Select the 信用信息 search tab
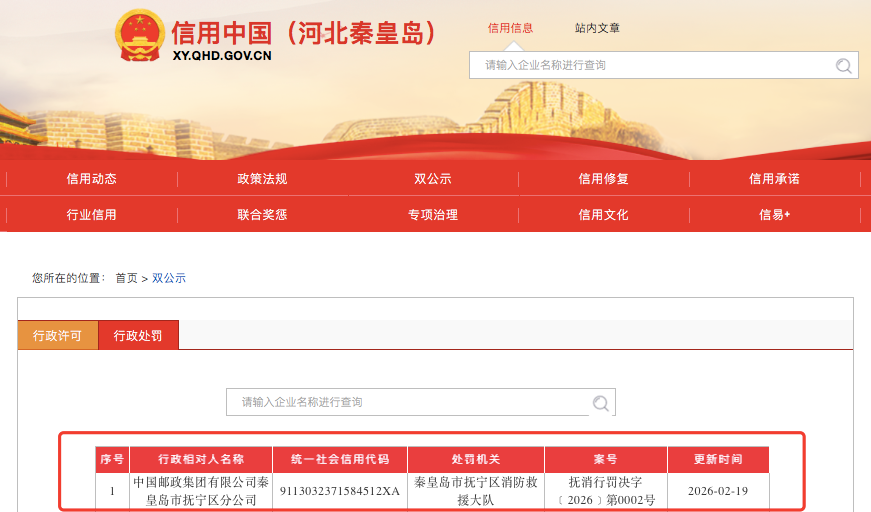This screenshot has width=871, height=512. click(510, 28)
